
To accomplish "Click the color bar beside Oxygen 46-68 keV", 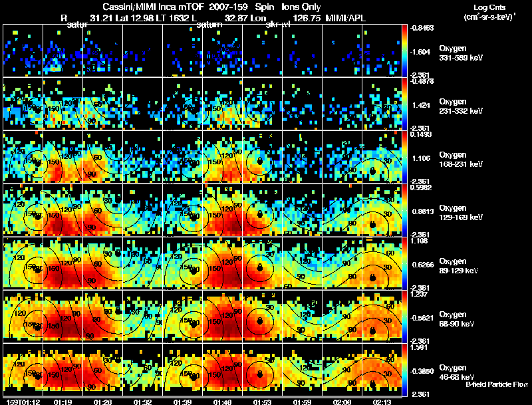I will pos(404,370).
